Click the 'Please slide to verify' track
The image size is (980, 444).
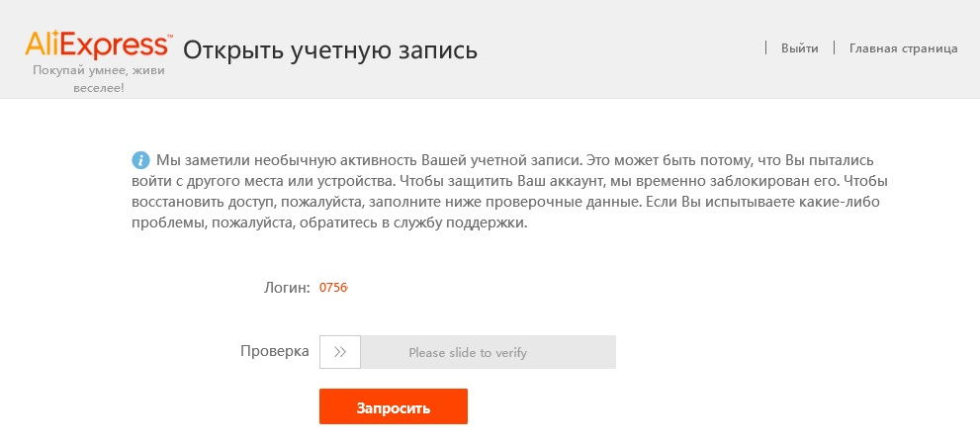468,352
